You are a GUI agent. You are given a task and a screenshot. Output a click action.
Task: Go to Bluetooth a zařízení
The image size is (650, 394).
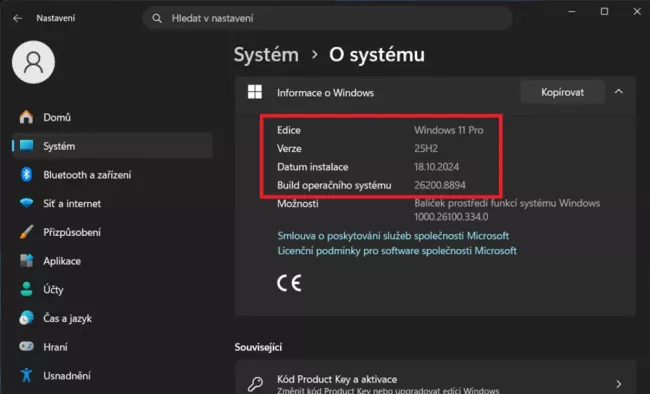pos(112,175)
